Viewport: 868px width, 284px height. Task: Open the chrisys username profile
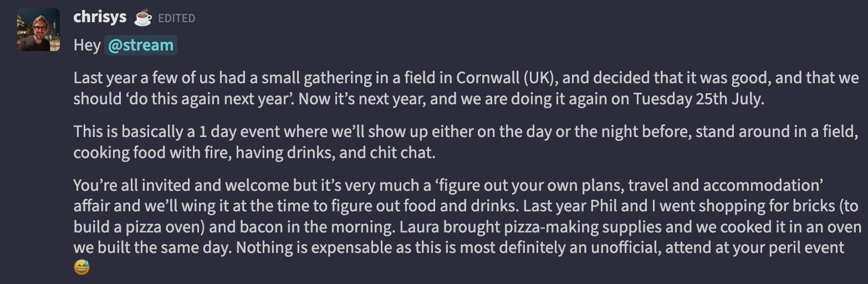coord(100,17)
